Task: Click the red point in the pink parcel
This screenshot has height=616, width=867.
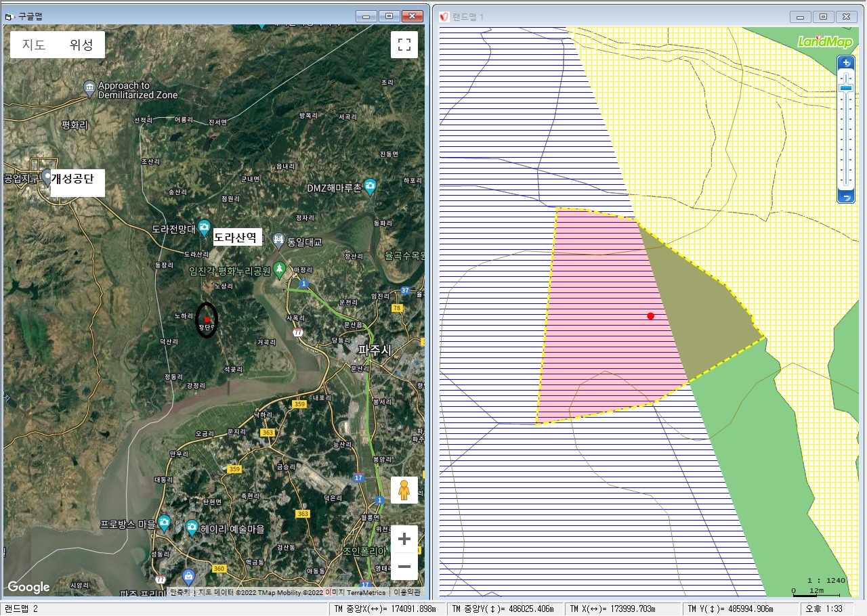Action: (x=650, y=316)
